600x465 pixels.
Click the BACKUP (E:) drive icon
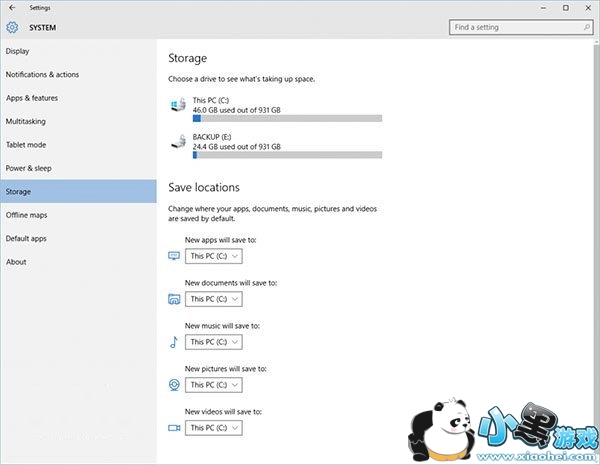tap(178, 141)
